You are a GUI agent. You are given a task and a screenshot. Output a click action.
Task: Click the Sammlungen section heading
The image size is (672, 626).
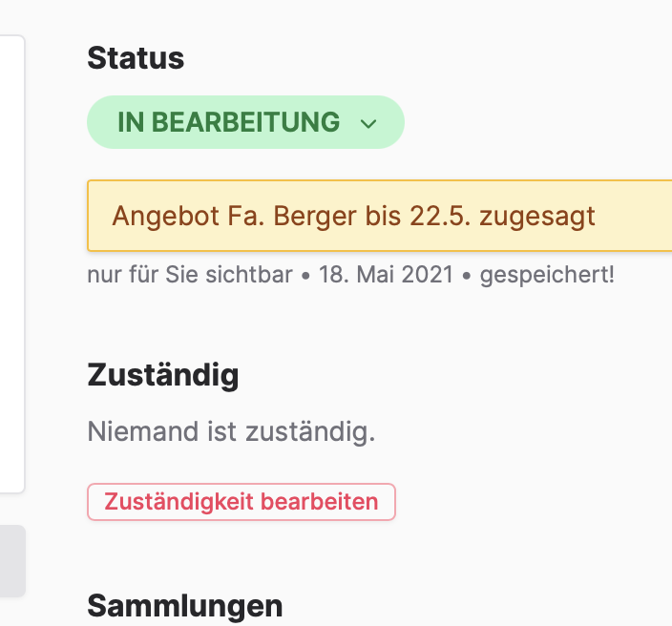pos(184,605)
